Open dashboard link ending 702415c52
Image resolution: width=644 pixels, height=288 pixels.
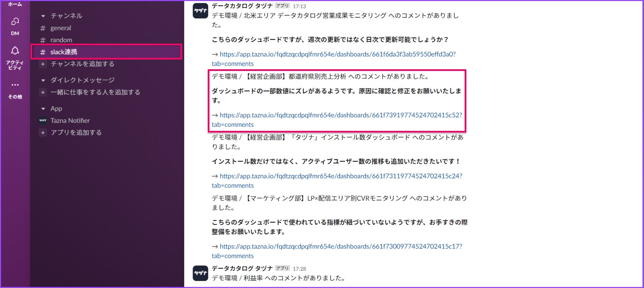point(337,120)
